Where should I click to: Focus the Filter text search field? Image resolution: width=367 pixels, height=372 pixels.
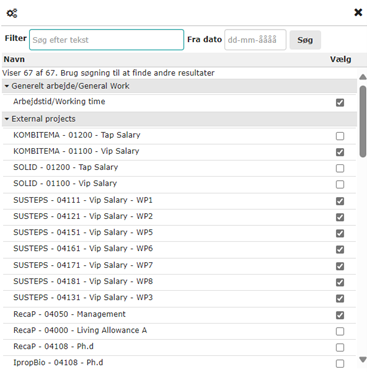tap(107, 40)
